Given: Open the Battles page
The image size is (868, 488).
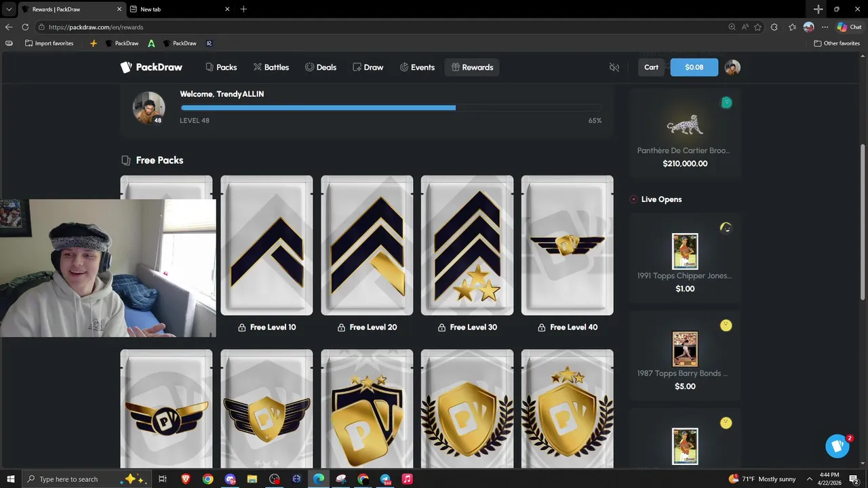Looking at the screenshot, I should click(x=271, y=67).
